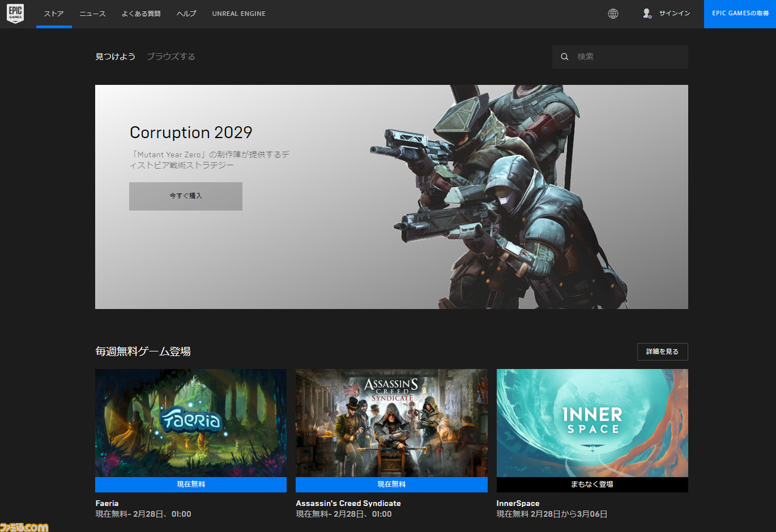
Task: Open the ストア tab
Action: click(54, 13)
